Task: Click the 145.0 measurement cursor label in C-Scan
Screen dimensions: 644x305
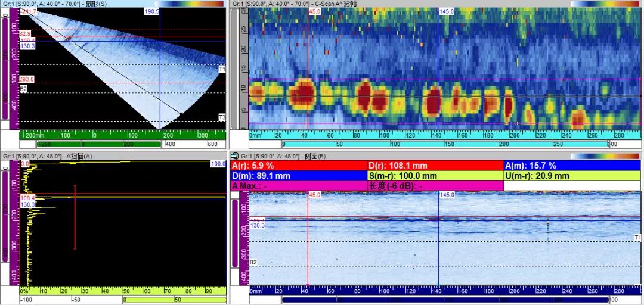Action: [x=447, y=11]
